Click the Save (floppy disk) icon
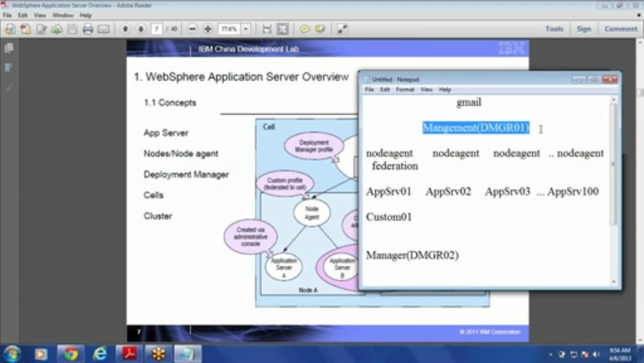 [73, 29]
